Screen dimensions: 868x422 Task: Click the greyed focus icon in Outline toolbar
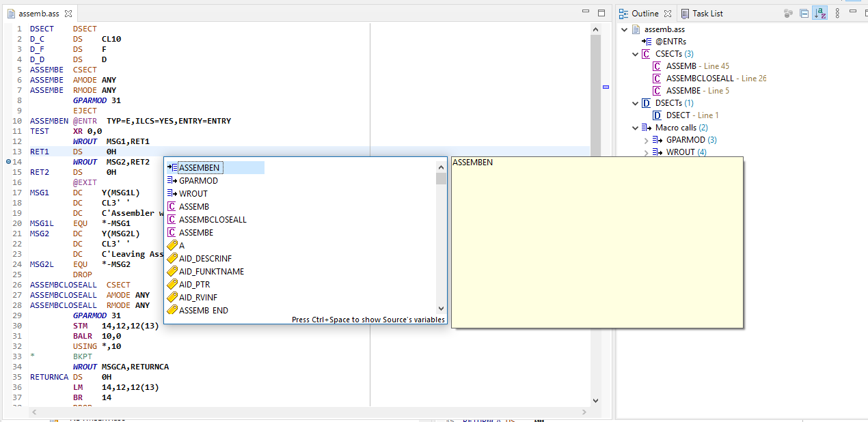(788, 13)
